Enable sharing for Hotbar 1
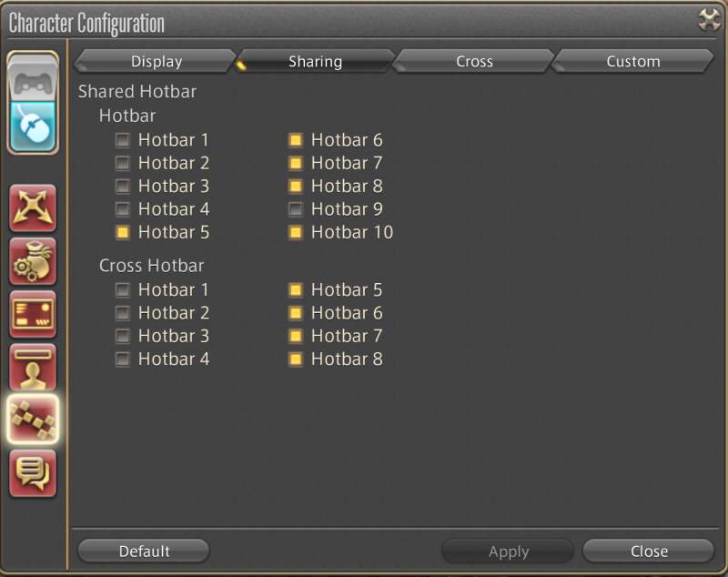Viewport: 728px width, 577px height. point(123,140)
